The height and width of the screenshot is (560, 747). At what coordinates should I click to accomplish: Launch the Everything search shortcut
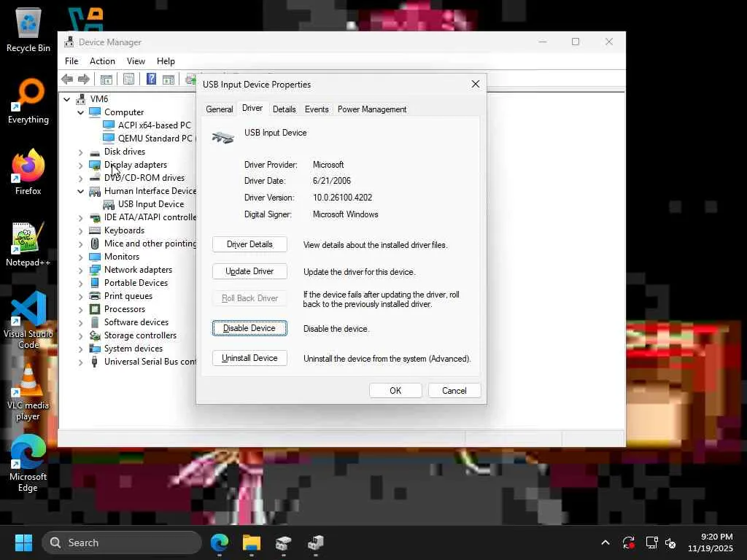point(28,101)
